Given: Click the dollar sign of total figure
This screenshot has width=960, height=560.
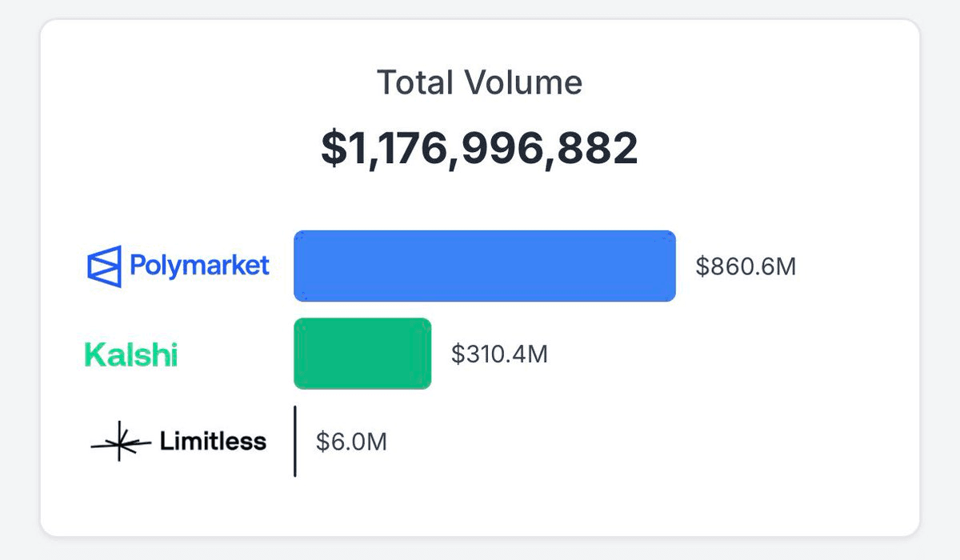Looking at the screenshot, I should tap(332, 149).
